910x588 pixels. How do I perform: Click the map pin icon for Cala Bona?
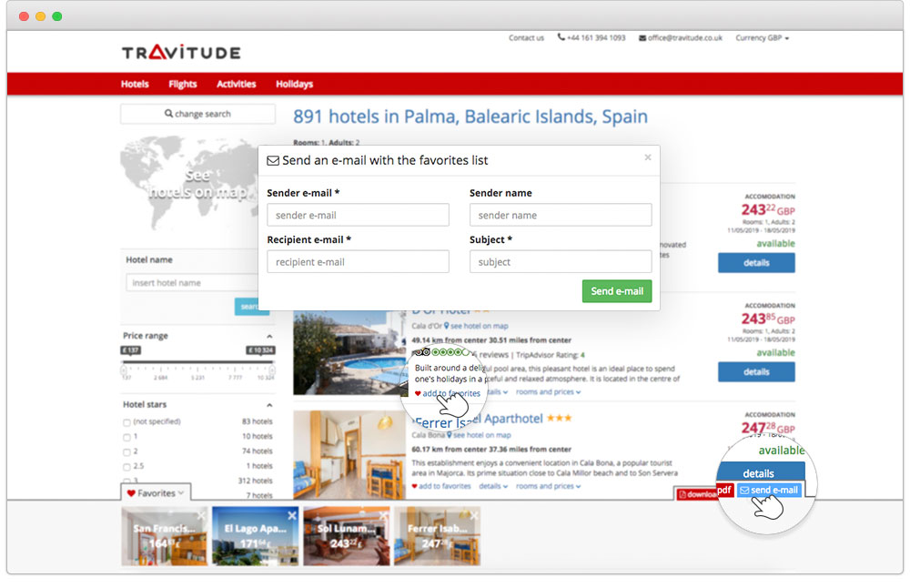450,435
